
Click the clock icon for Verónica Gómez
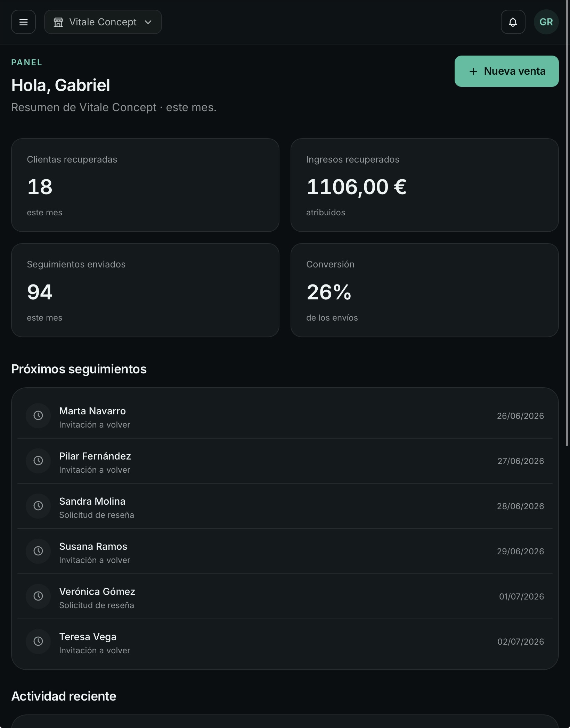pos(38,596)
